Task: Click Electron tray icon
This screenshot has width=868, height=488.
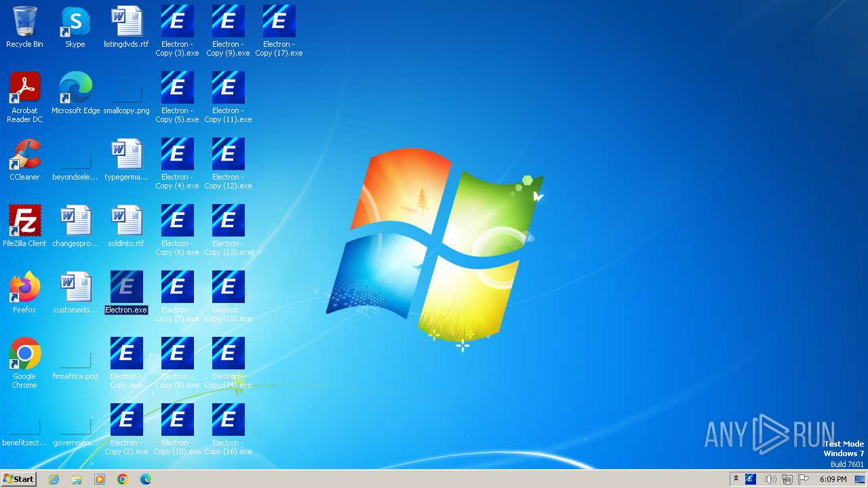Action: coord(751,479)
